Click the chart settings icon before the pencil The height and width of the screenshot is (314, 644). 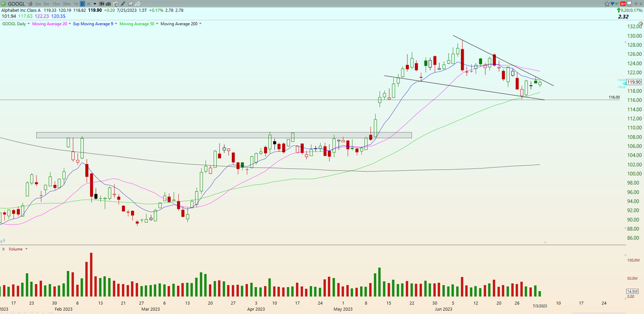point(115,4)
